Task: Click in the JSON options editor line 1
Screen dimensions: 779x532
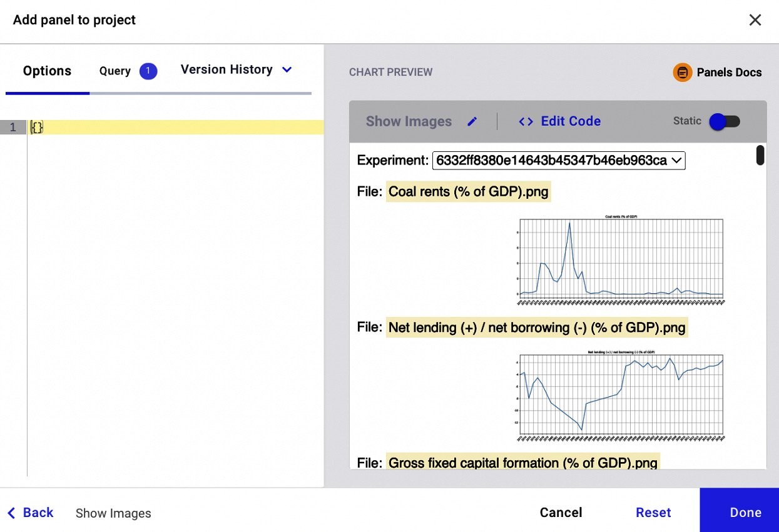Action: pyautogui.click(x=176, y=128)
